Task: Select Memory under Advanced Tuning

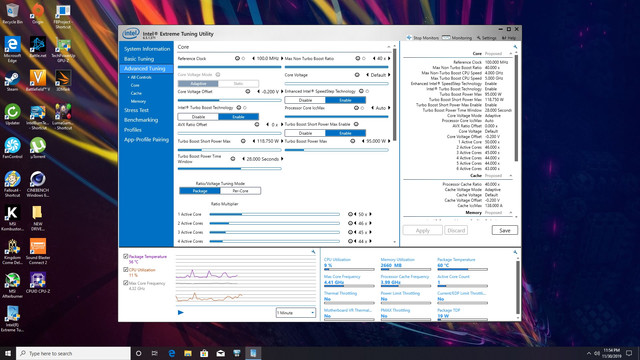Action: pos(138,101)
